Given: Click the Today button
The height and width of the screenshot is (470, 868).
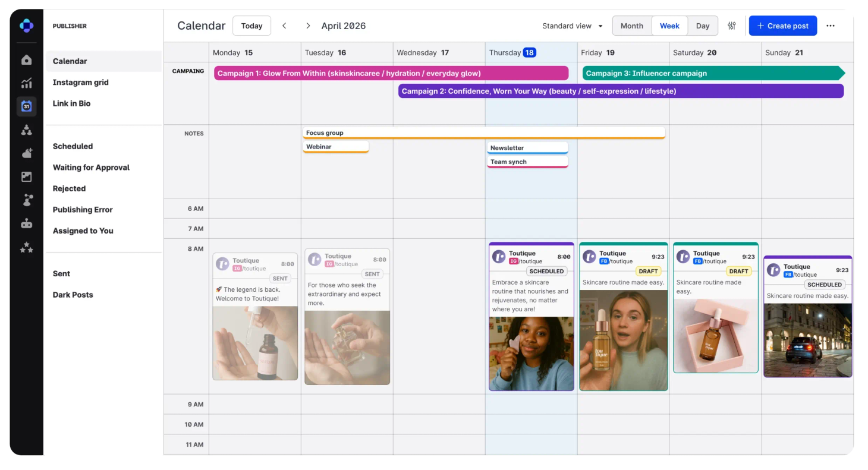Looking at the screenshot, I should [x=251, y=26].
